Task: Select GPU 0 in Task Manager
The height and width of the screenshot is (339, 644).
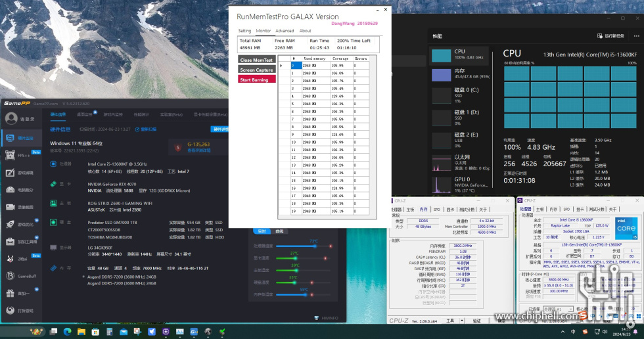Action: (x=459, y=184)
